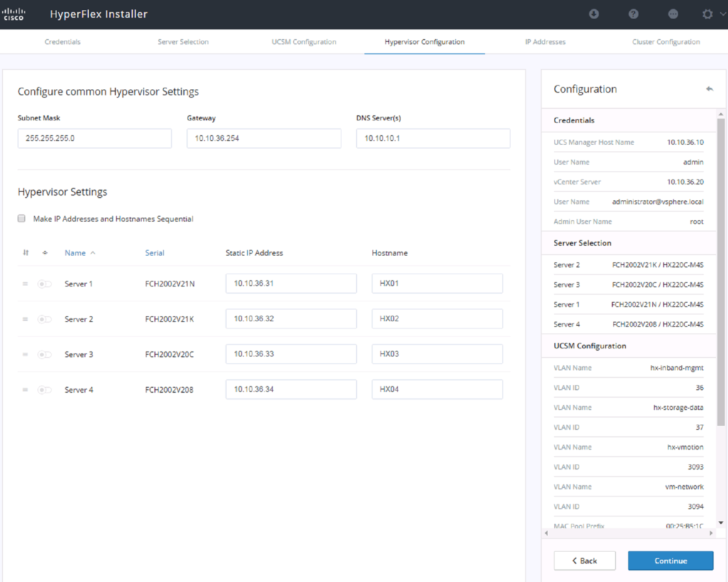This screenshot has height=582, width=728.
Task: Click the Gateway input field
Action: pos(264,139)
